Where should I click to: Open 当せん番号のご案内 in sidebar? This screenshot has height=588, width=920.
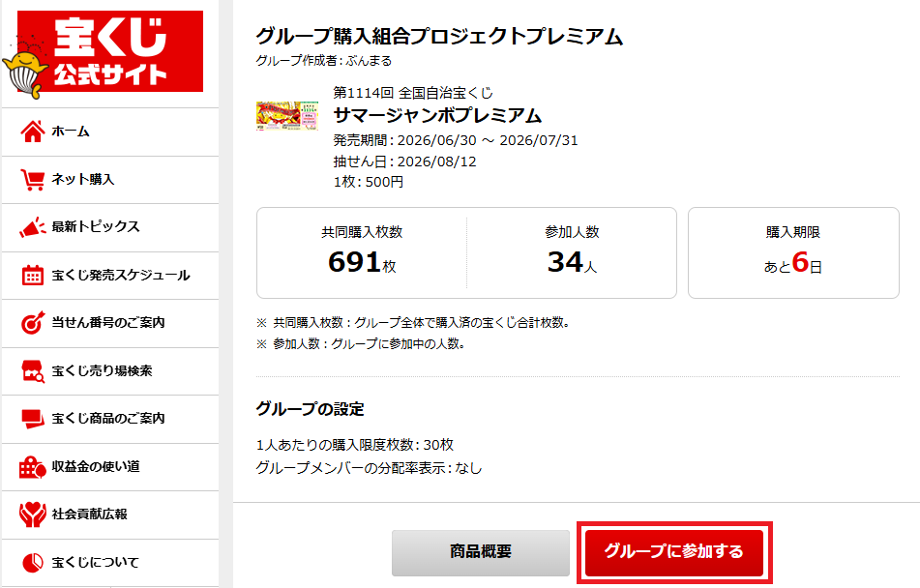point(110,323)
